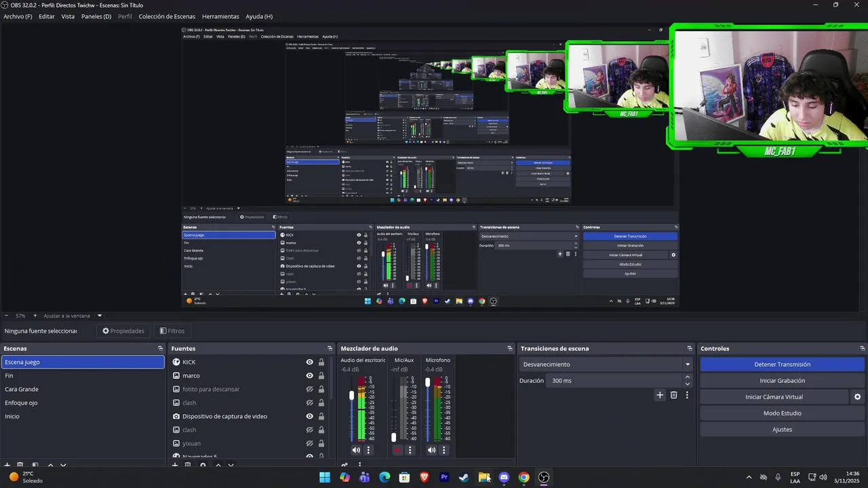The image size is (868, 488).
Task: Click Iniciar Grabación button
Action: click(782, 381)
